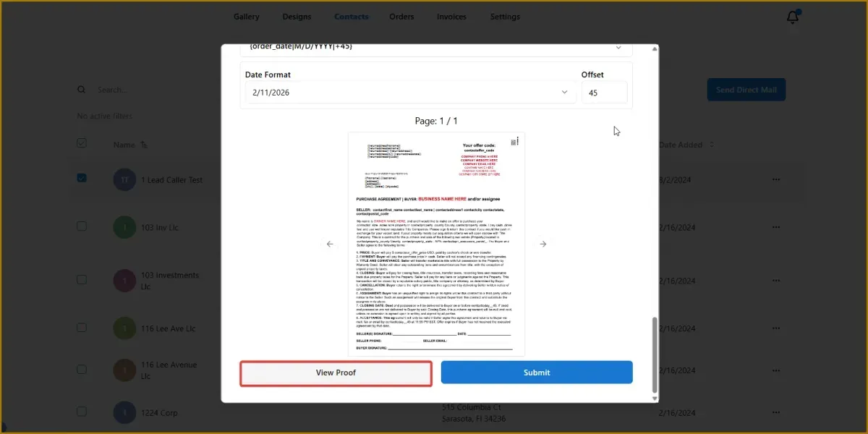Image resolution: width=868 pixels, height=434 pixels.
Task: Check the 116 Lee Avenue Llc checkbox
Action: click(82, 370)
